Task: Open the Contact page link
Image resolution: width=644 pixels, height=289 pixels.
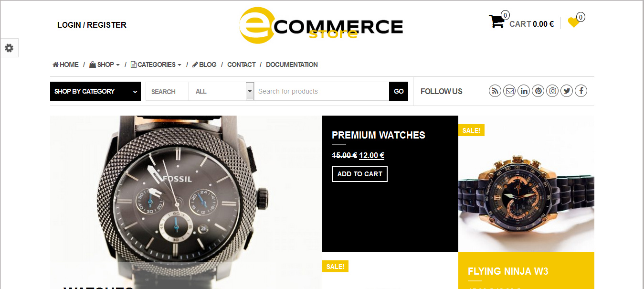Action: (x=242, y=64)
